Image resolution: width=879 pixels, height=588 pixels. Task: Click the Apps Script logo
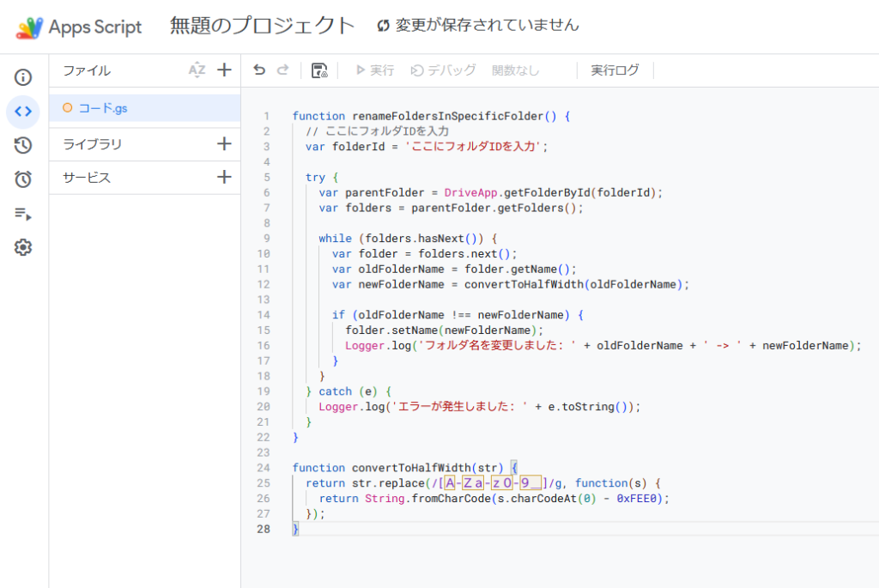coord(29,27)
